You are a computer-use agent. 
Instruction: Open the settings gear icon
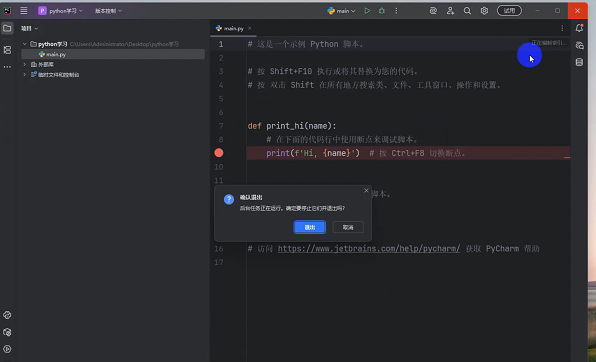click(484, 11)
